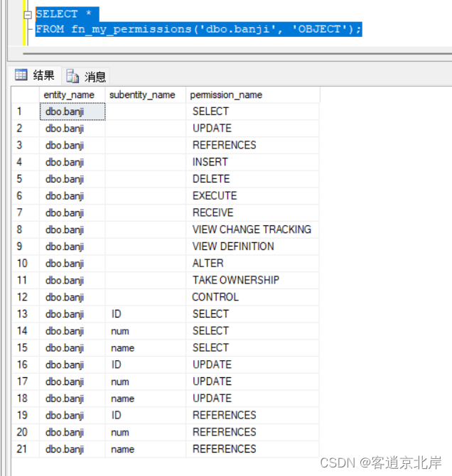452x476 pixels.
Task: Click SELECT permission in row 1
Action: (253, 112)
